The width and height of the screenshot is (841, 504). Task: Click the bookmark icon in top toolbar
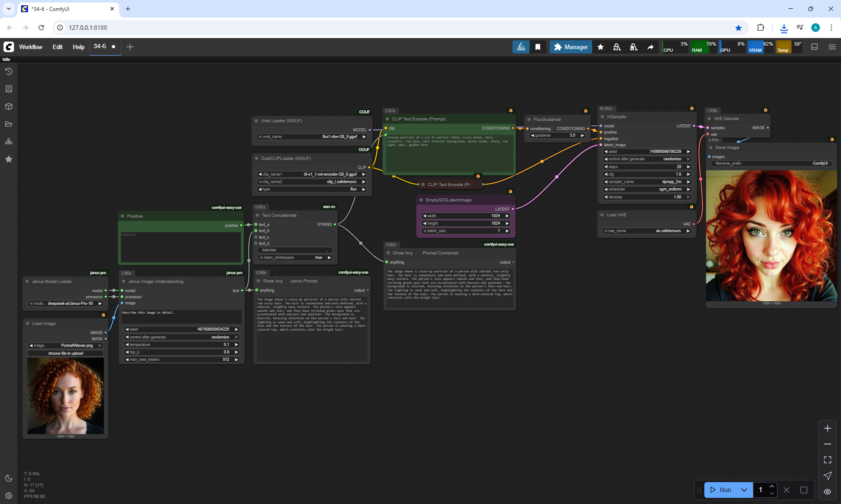click(537, 47)
